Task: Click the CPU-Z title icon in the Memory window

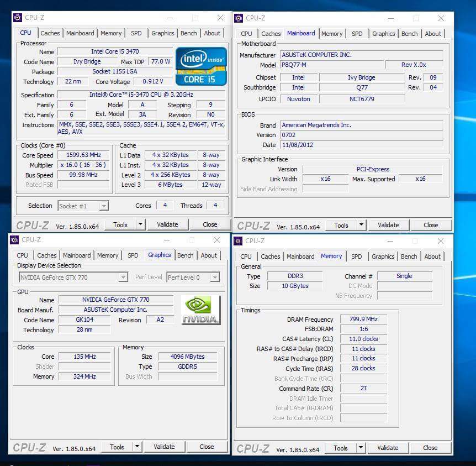Action: pos(238,241)
